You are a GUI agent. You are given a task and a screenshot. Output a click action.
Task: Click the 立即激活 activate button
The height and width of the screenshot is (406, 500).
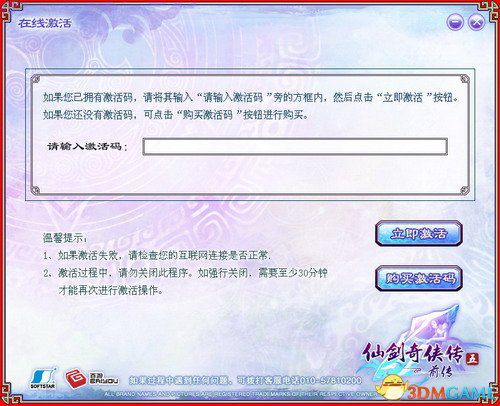pos(419,233)
